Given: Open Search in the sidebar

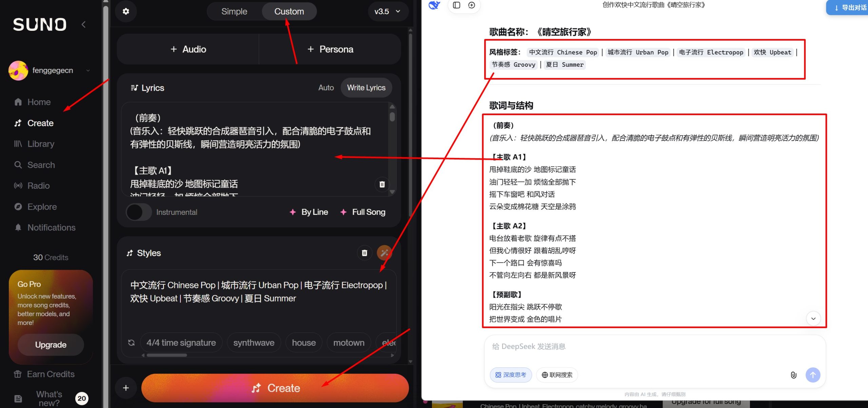Looking at the screenshot, I should click(34, 165).
